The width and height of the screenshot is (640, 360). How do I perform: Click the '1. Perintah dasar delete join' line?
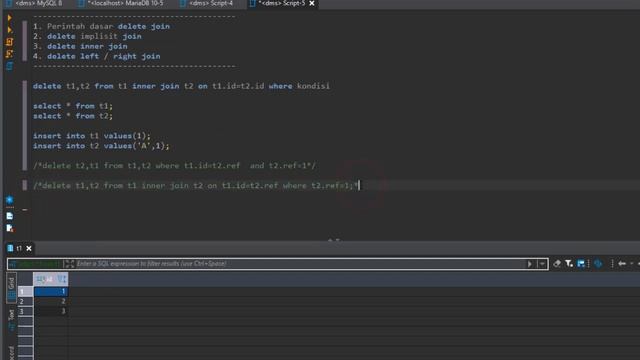click(x=101, y=26)
